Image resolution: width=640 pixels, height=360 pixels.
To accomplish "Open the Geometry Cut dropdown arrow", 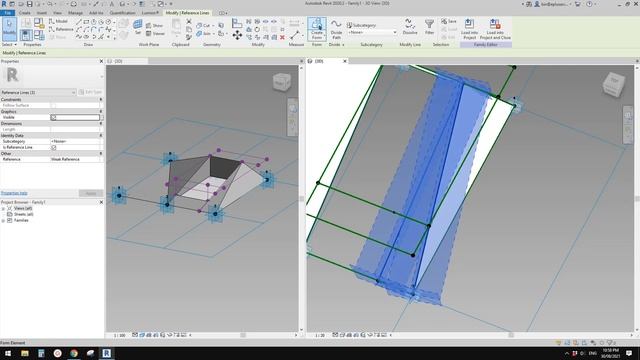I will pyautogui.click(x=213, y=26).
